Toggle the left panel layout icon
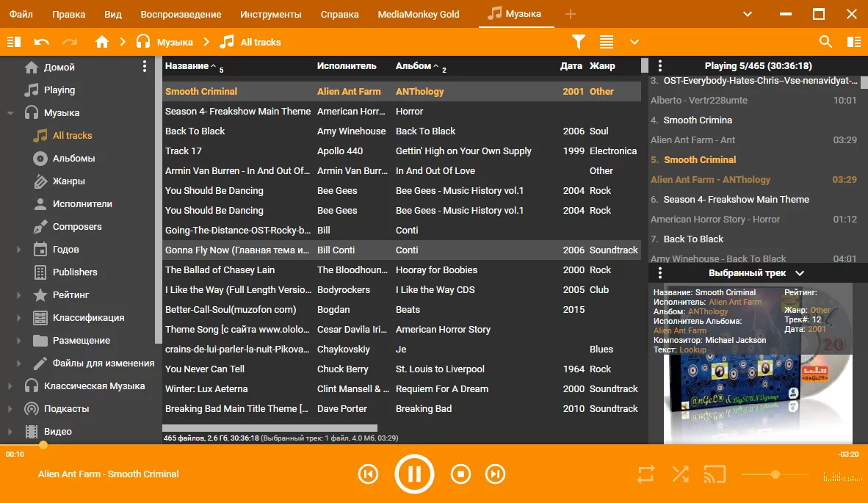 14,42
